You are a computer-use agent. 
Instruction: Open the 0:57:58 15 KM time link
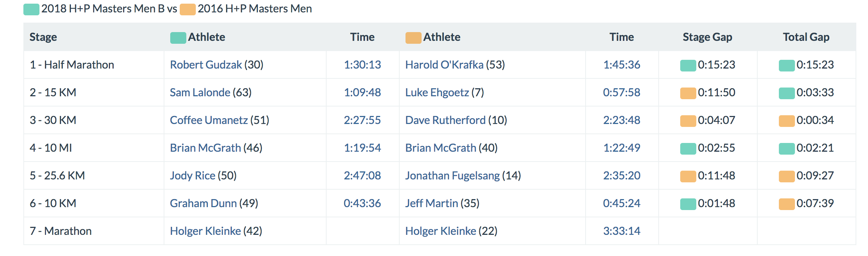(x=621, y=93)
